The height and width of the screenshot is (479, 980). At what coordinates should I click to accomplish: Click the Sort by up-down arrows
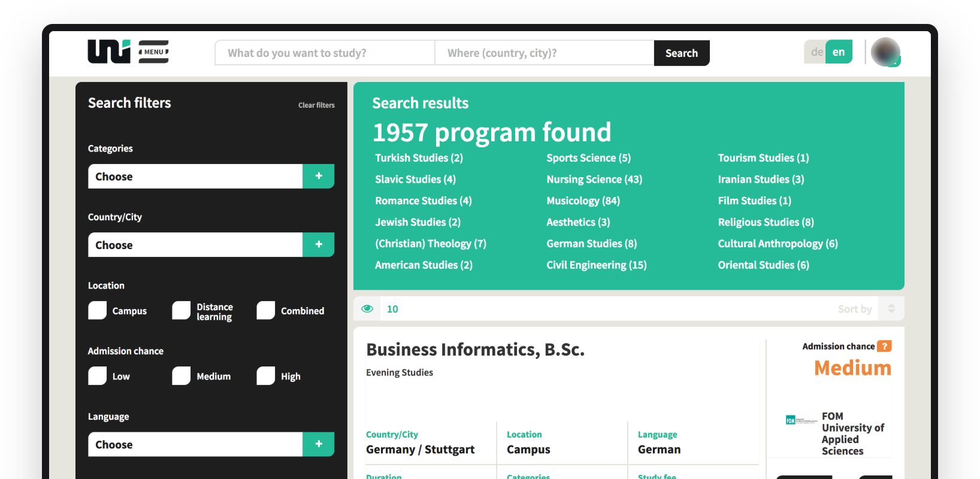click(x=891, y=309)
